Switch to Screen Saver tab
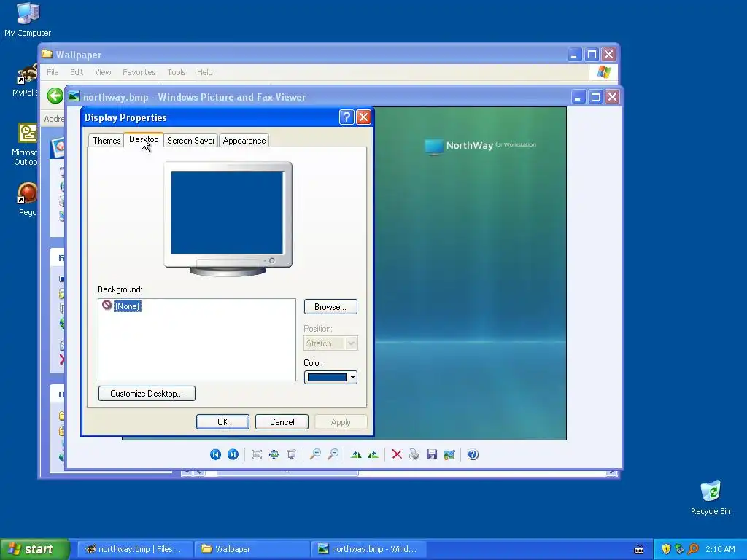Viewport: 747px width, 560px height. [x=190, y=141]
